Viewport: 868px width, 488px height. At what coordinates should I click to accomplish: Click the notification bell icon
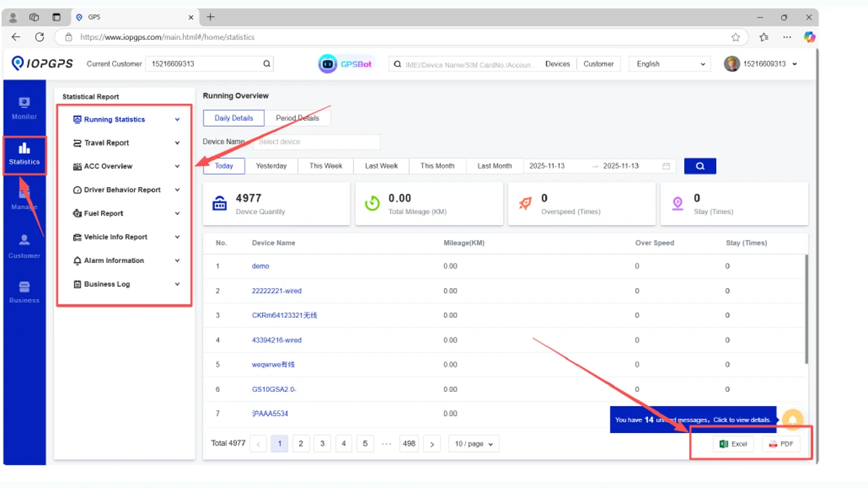click(x=792, y=420)
